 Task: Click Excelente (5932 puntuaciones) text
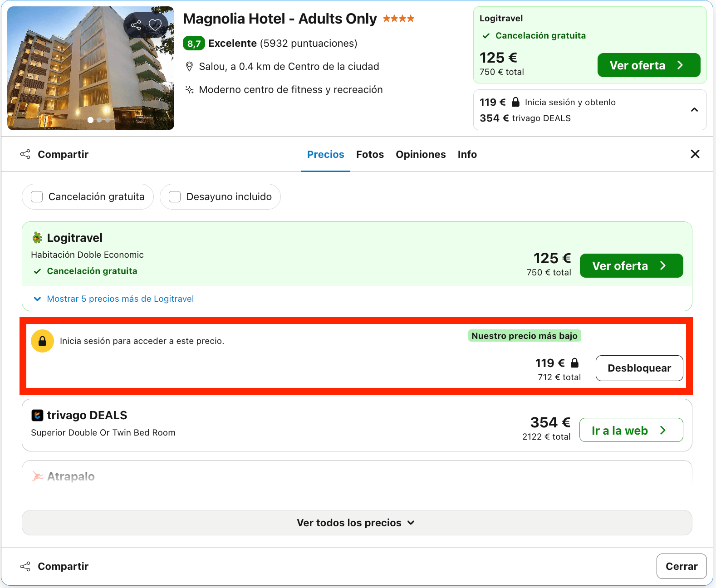[283, 44]
